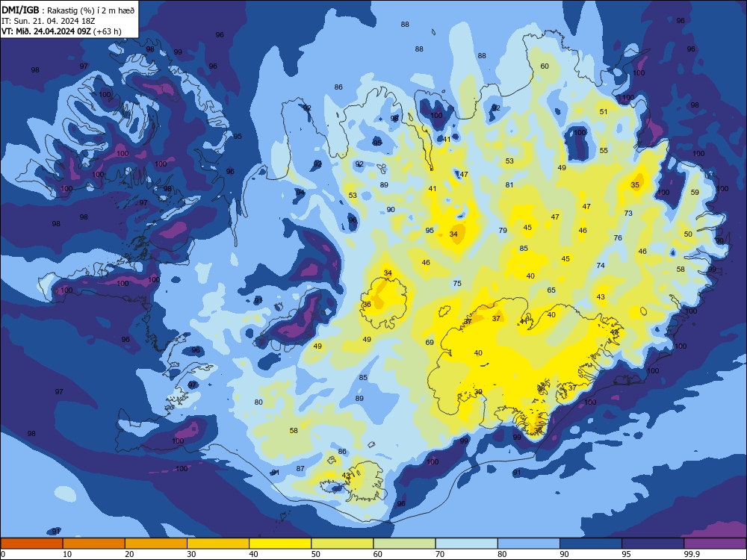
Task: Click the map value '75' on the map
Action: (x=457, y=283)
